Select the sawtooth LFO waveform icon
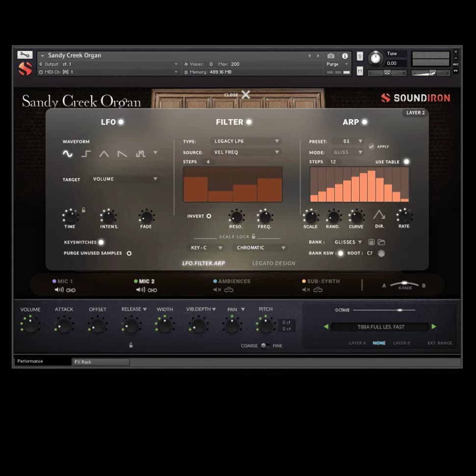 click(122, 154)
